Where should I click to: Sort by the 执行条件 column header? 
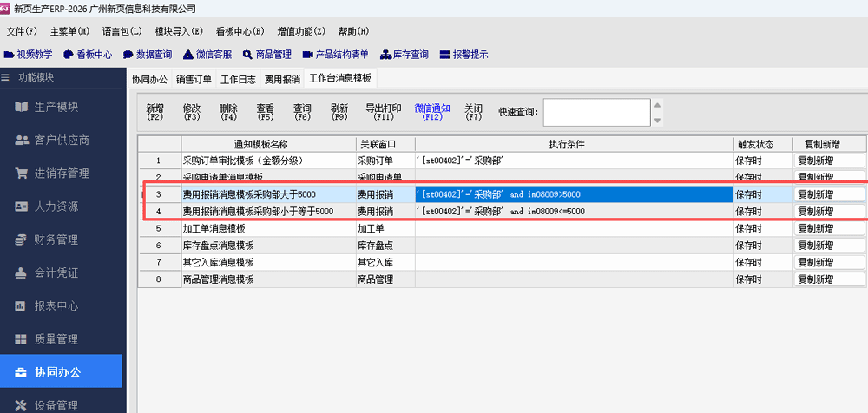pos(574,143)
